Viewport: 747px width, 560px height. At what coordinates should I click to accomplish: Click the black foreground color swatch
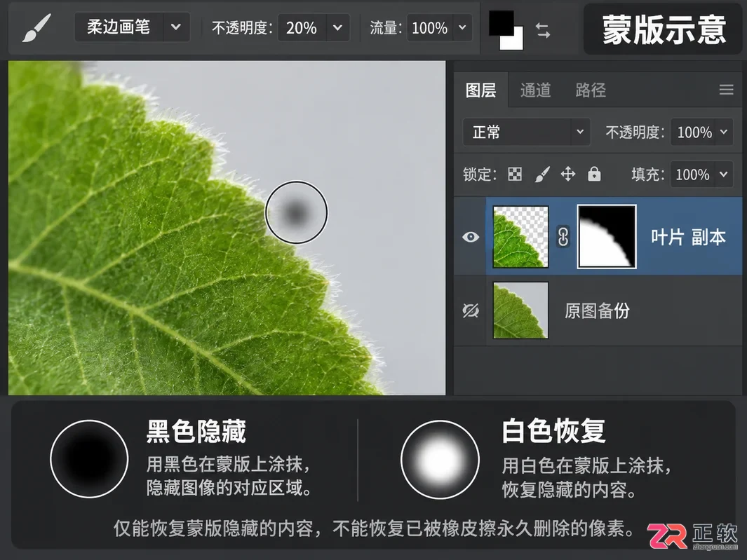(x=501, y=22)
